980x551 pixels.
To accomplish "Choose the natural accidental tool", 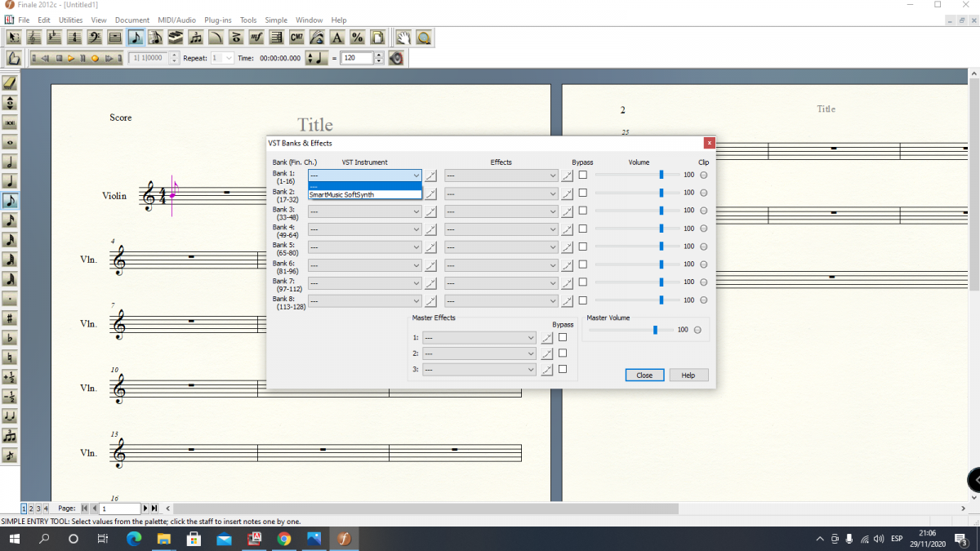I will coord(10,358).
